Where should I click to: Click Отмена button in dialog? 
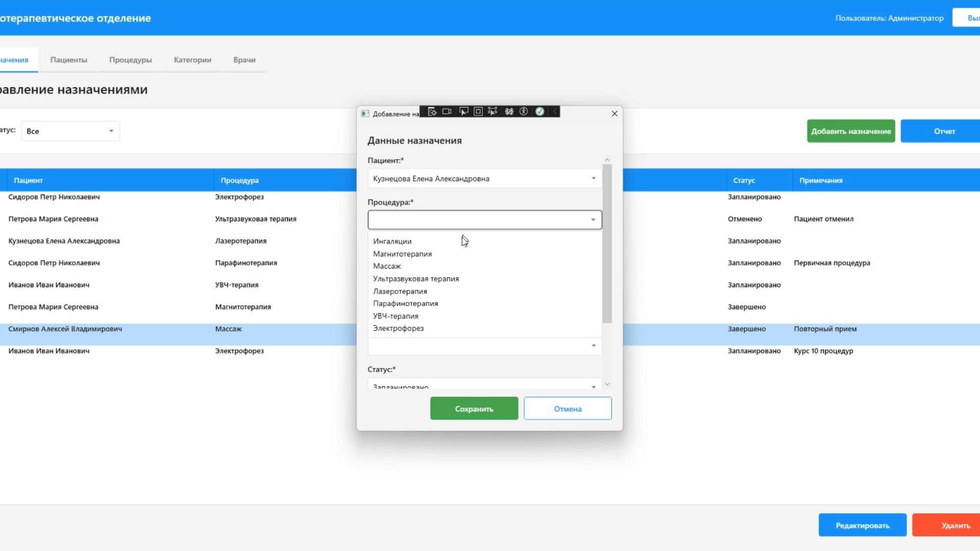pos(568,409)
